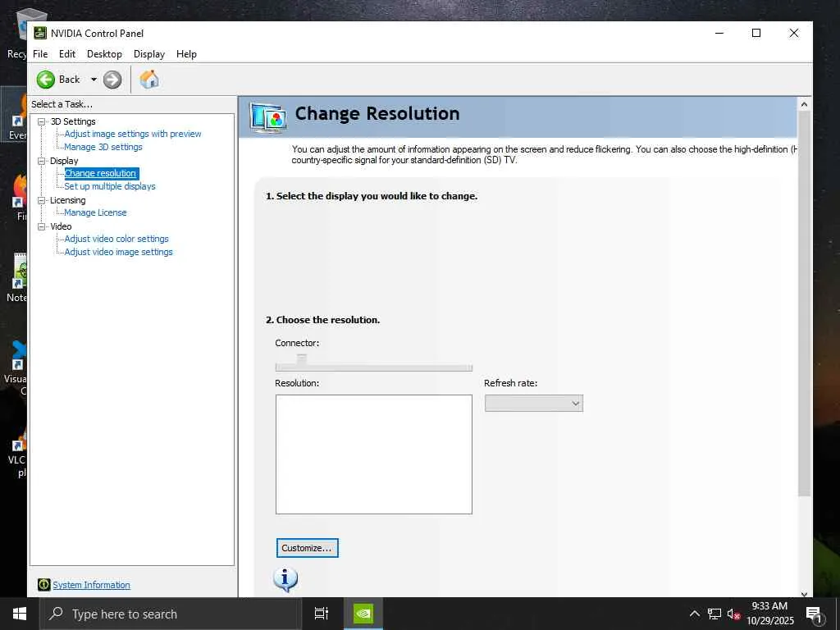
Task: Click the muted volume tray icon
Action: tap(733, 614)
